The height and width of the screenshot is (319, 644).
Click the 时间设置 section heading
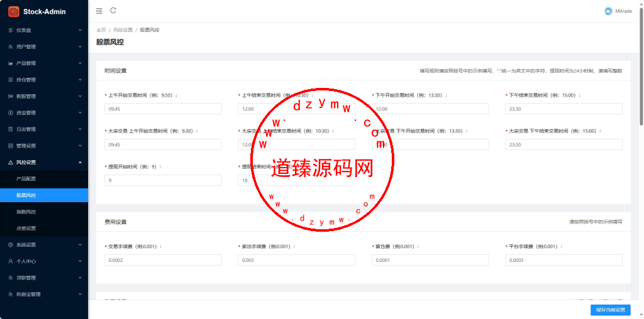(x=116, y=70)
